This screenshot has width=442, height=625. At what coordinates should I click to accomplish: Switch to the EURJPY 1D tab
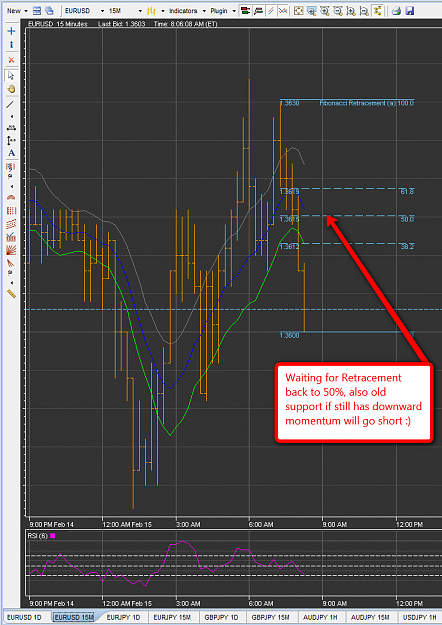point(124,617)
